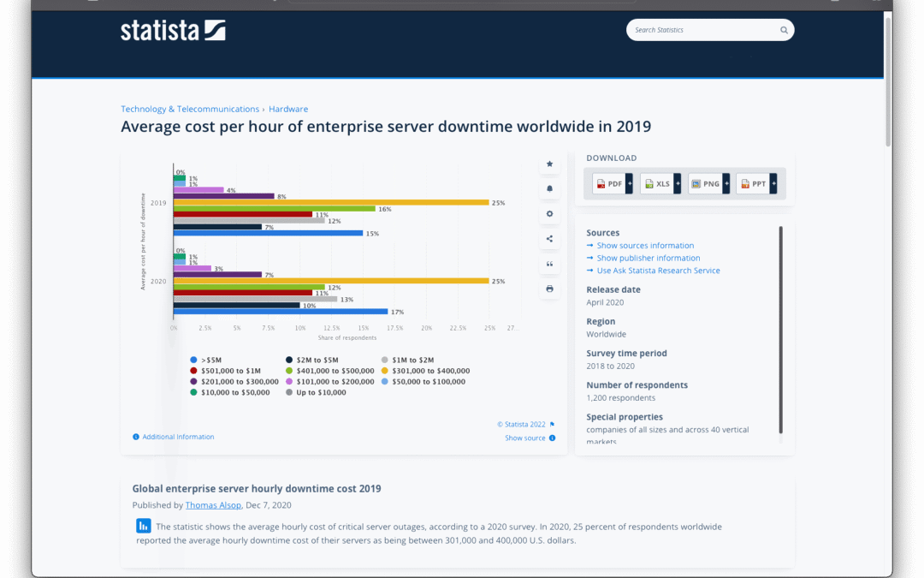Click the share icon beside chart
The height and width of the screenshot is (578, 924).
pyautogui.click(x=549, y=239)
